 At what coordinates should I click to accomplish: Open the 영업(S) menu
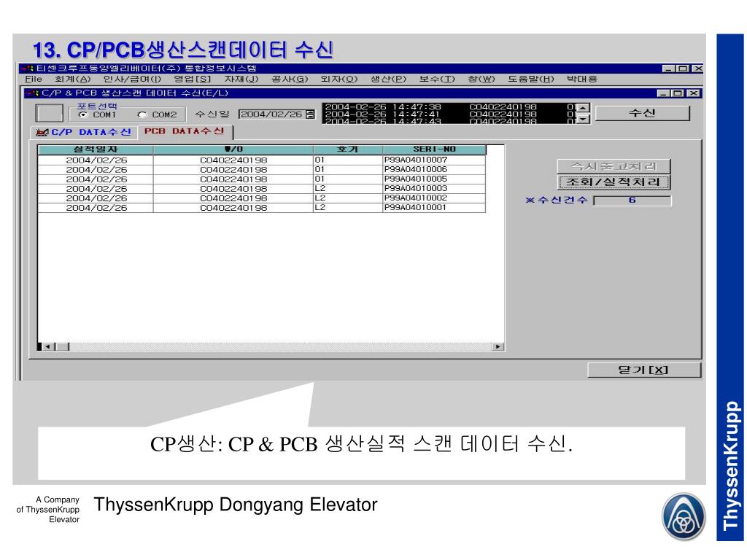coord(192,79)
